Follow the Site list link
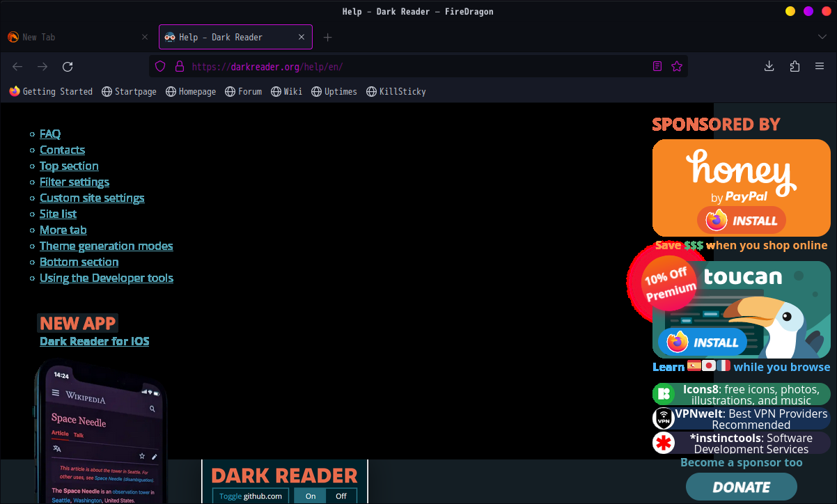This screenshot has width=837, height=504. tap(58, 214)
